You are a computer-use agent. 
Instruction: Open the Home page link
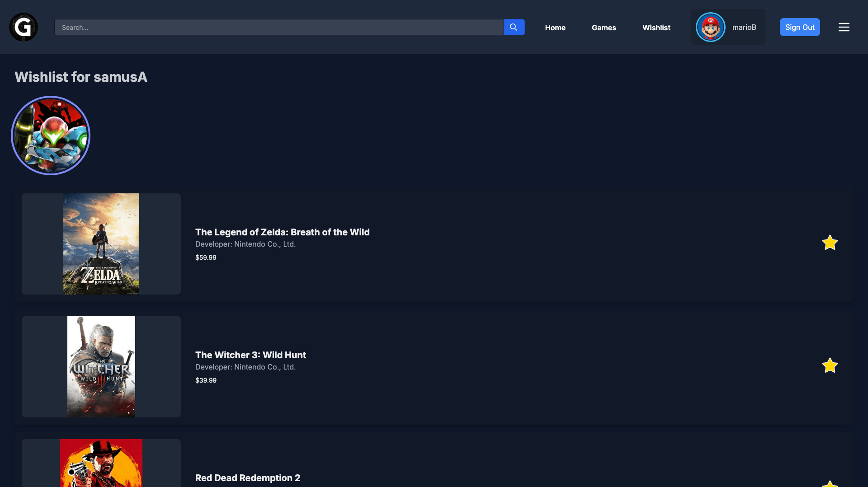555,28
